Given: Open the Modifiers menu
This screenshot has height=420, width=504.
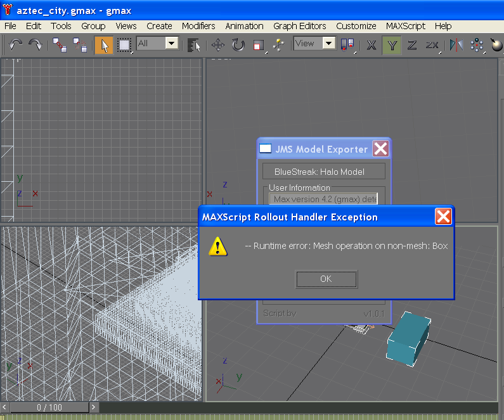Looking at the screenshot, I should click(x=198, y=26).
